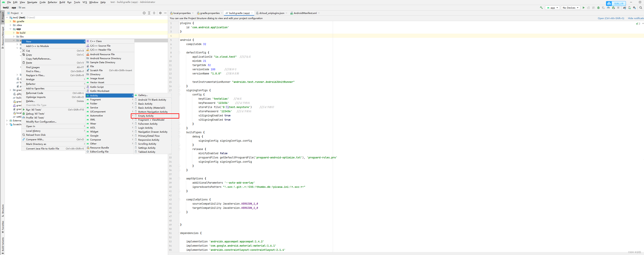
Task: Sync project with Gradle files elephant icon
Action: [624, 8]
